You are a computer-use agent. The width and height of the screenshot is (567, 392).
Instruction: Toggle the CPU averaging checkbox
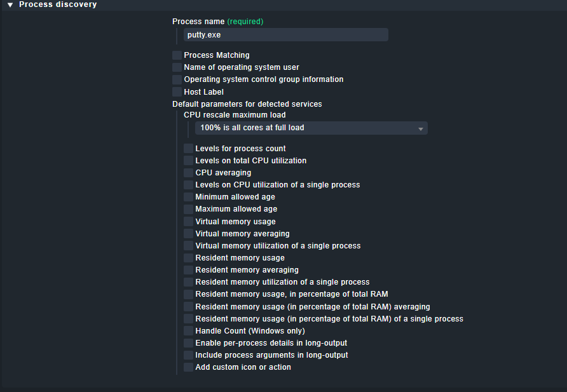pos(188,173)
